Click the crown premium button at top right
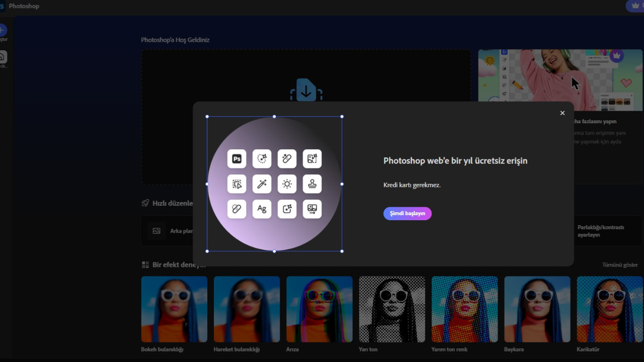 click(x=635, y=6)
